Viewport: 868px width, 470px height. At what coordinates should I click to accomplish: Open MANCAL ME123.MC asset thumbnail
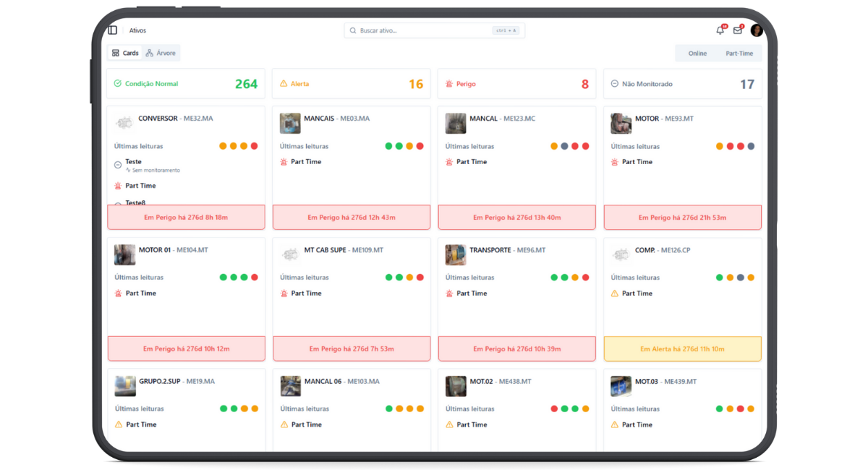(x=456, y=123)
